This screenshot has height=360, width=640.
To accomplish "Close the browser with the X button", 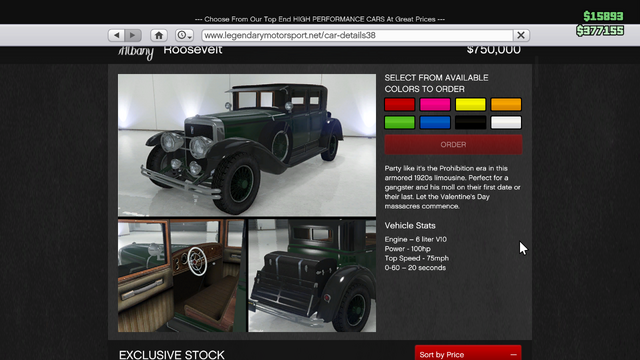I will [x=521, y=35].
